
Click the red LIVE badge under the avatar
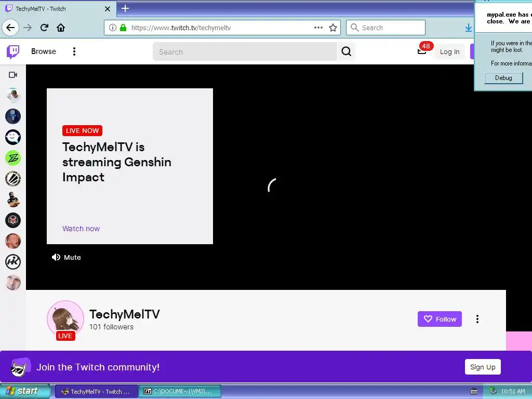point(65,336)
